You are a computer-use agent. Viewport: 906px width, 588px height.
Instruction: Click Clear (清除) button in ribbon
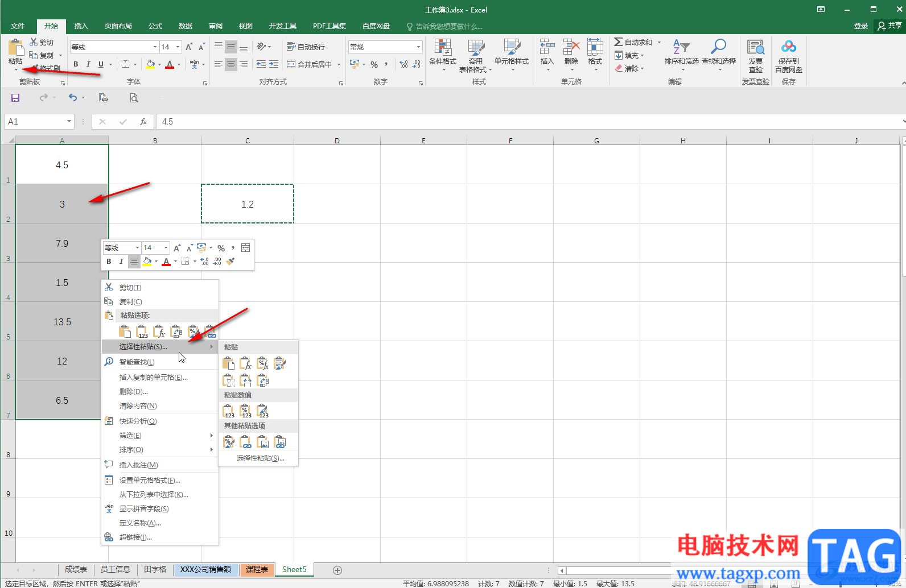[x=629, y=68]
